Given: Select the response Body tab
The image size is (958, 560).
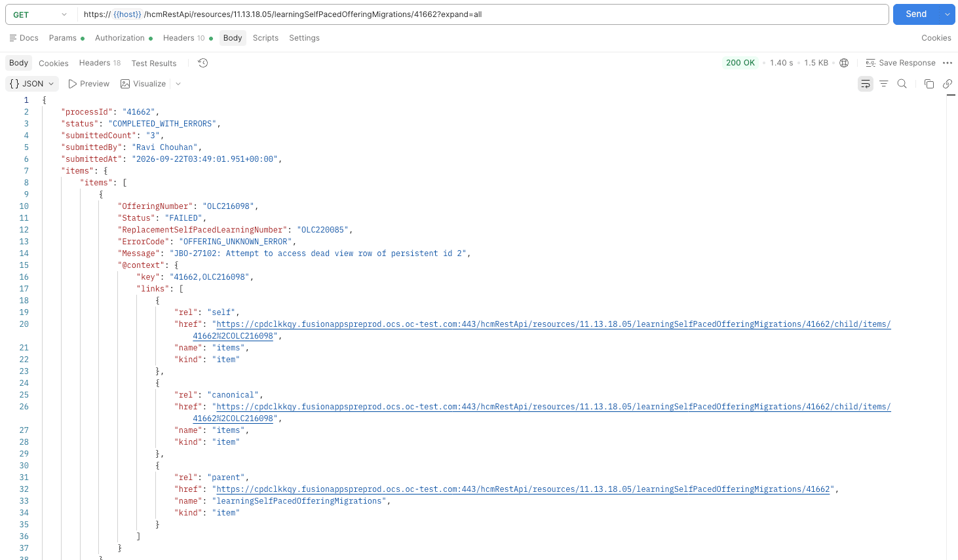Looking at the screenshot, I should [x=18, y=63].
